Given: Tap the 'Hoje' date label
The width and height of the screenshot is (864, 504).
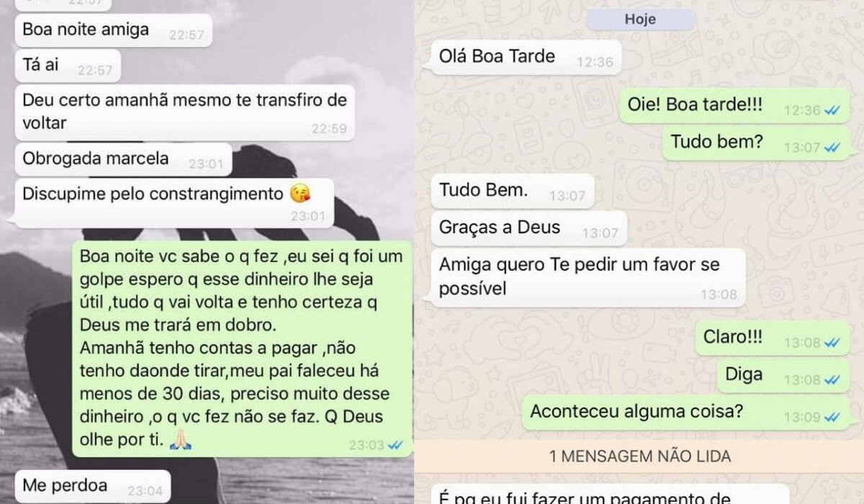Looking at the screenshot, I should pyautogui.click(x=640, y=20).
